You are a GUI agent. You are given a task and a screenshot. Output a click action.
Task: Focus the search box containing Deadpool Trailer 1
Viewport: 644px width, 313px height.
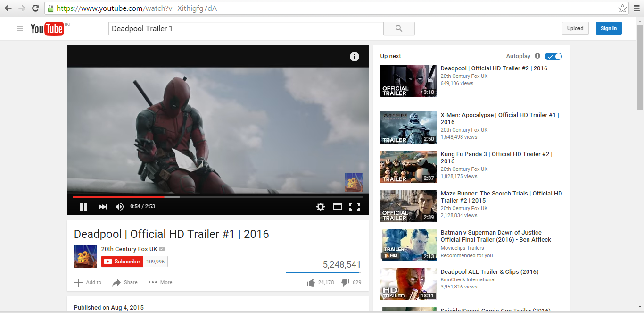246,29
